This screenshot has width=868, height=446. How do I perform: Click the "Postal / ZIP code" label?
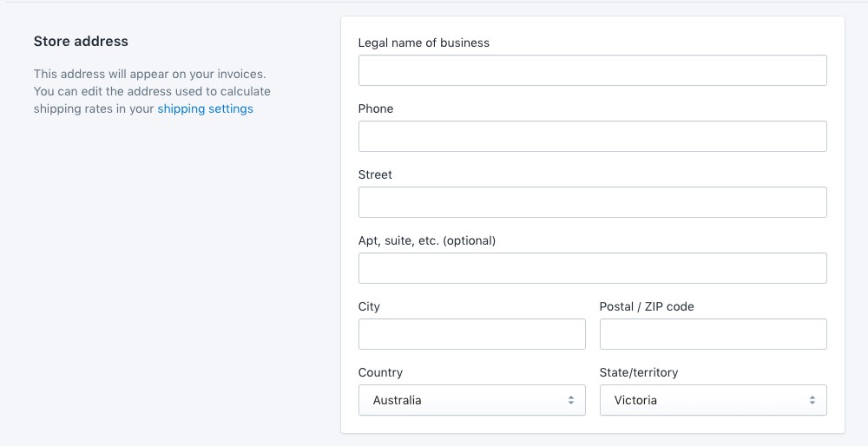647,306
